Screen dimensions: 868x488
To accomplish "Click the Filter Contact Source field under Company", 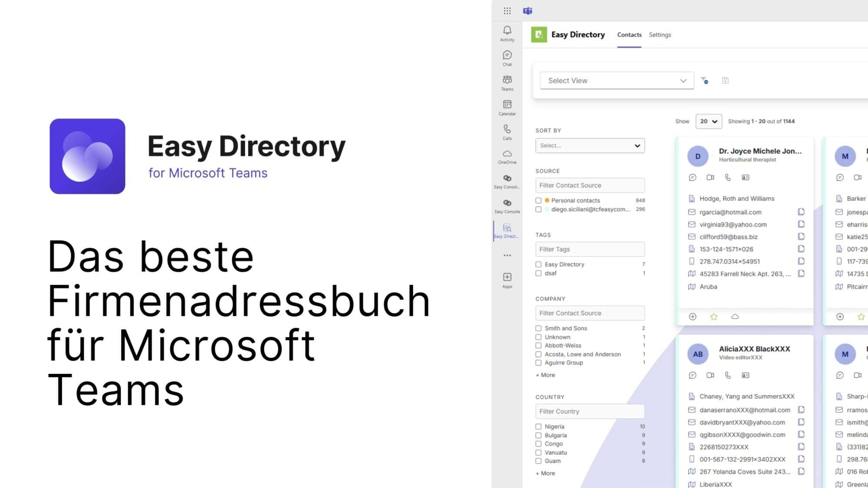I will click(590, 313).
